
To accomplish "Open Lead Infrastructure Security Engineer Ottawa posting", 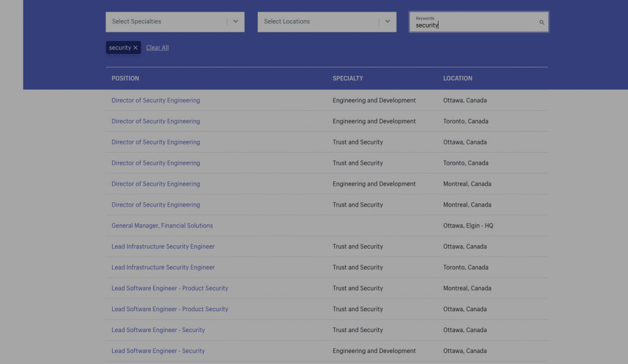I will [163, 246].
